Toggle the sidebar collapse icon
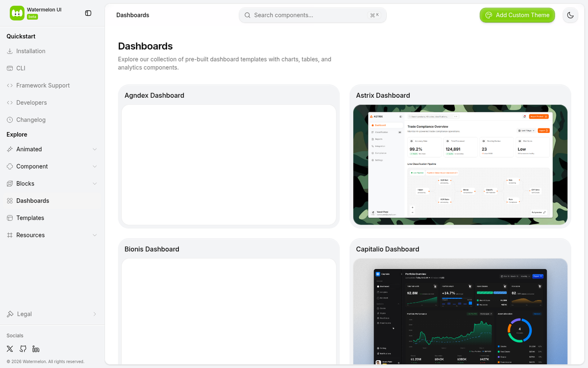The image size is (588, 368). [88, 13]
